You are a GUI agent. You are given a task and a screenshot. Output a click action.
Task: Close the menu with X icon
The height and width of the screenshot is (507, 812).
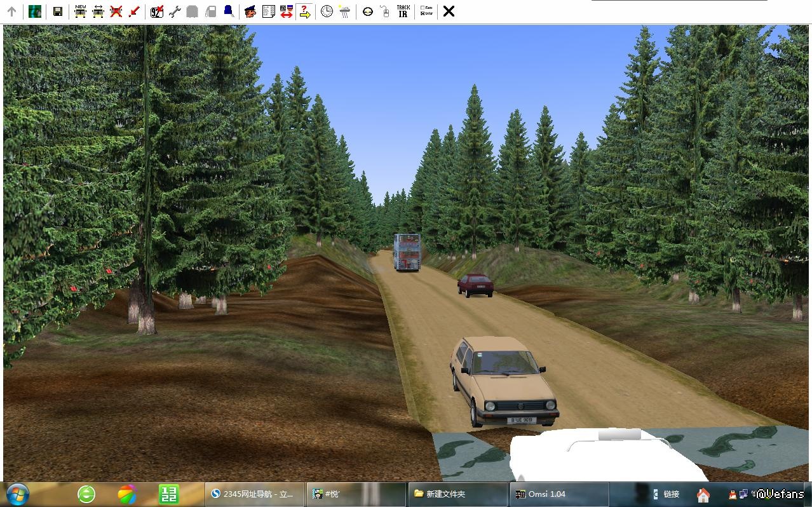(x=449, y=11)
